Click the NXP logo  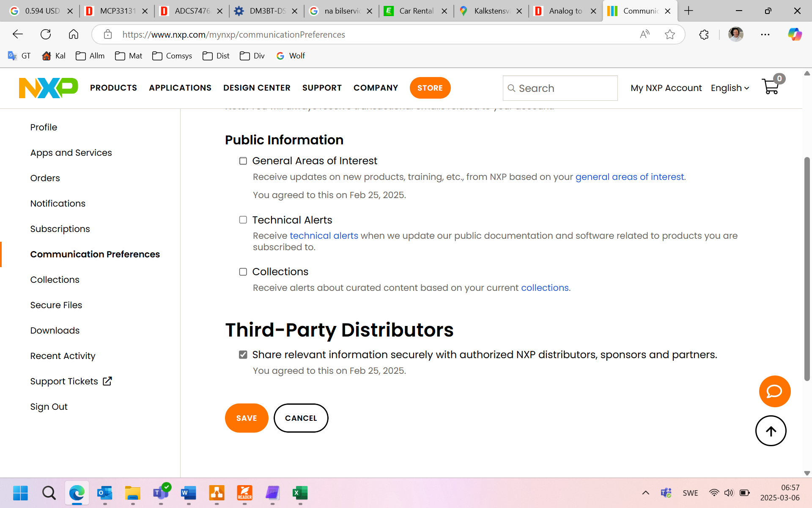point(48,88)
